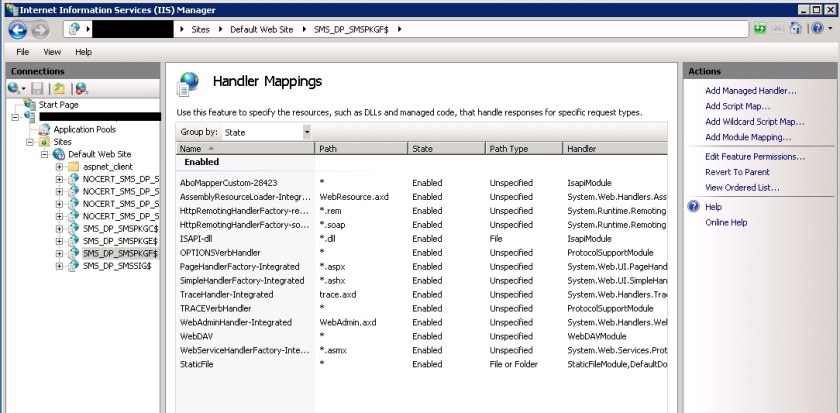Click the Save icon in Connections toolbar
Screen dimensions: 840x413
coord(39,89)
